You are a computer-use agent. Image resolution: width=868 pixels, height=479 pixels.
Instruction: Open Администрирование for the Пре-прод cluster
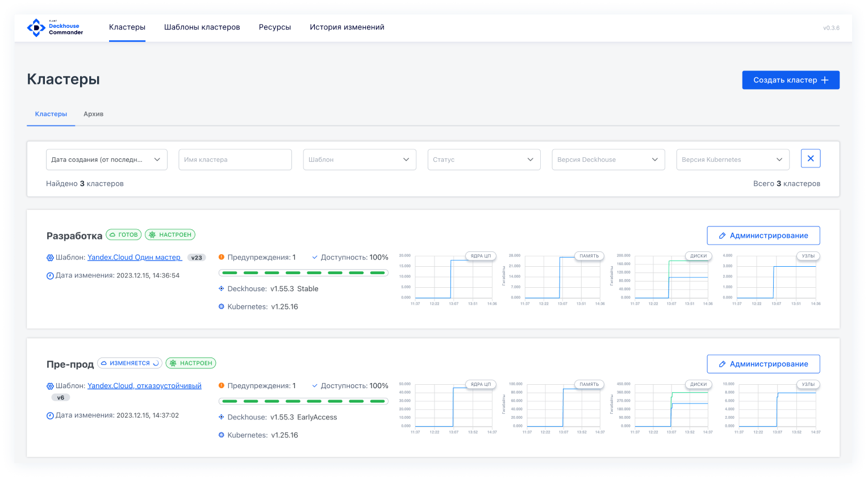(763, 364)
